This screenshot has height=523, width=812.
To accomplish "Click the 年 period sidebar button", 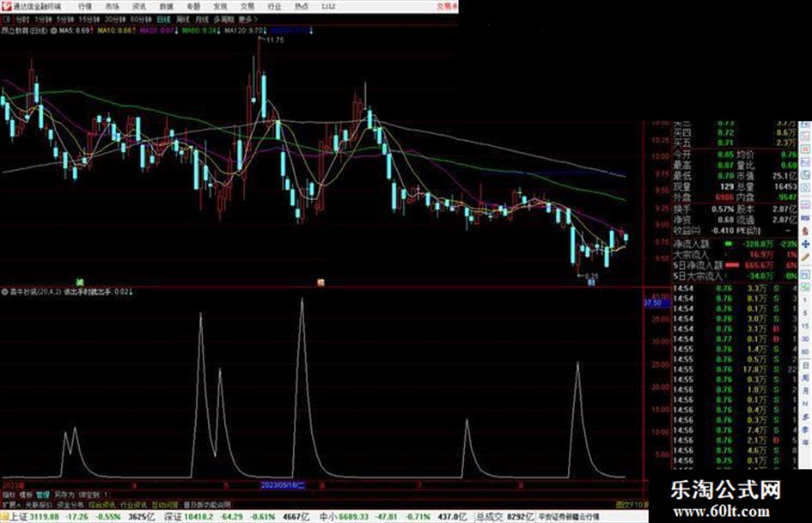I will coord(805,443).
